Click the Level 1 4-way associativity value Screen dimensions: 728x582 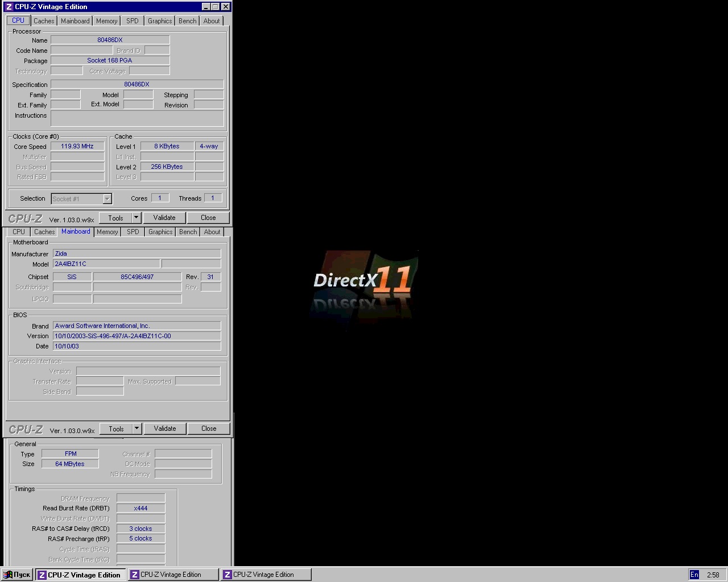pos(209,146)
